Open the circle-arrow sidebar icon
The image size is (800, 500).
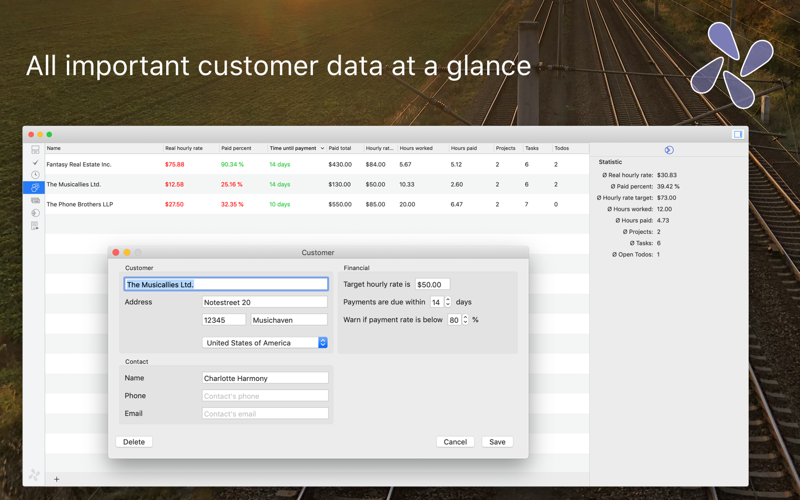(x=35, y=213)
